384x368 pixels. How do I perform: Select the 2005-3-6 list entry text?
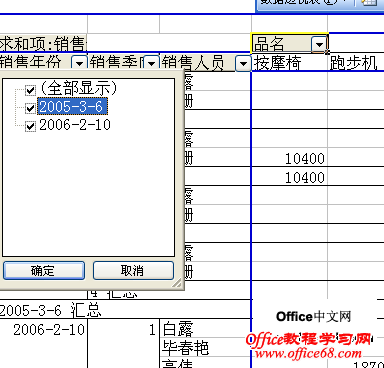(x=72, y=107)
